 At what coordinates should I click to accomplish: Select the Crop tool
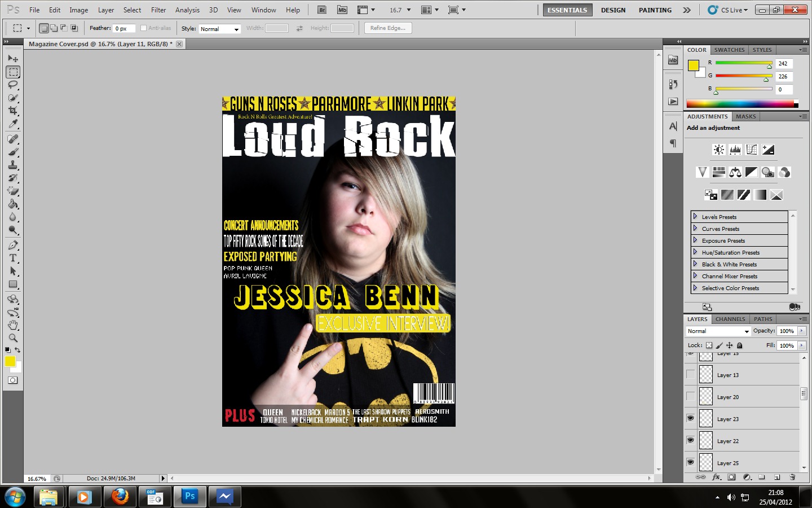[13, 111]
